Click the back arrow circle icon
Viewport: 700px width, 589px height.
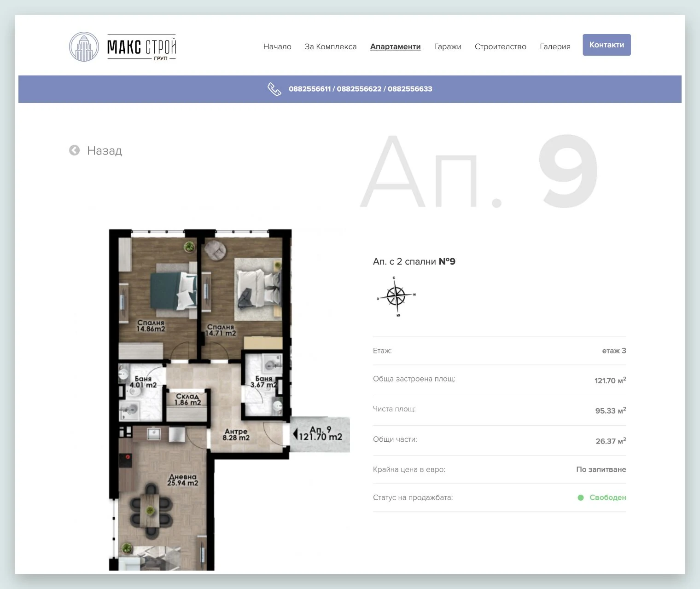click(x=74, y=150)
